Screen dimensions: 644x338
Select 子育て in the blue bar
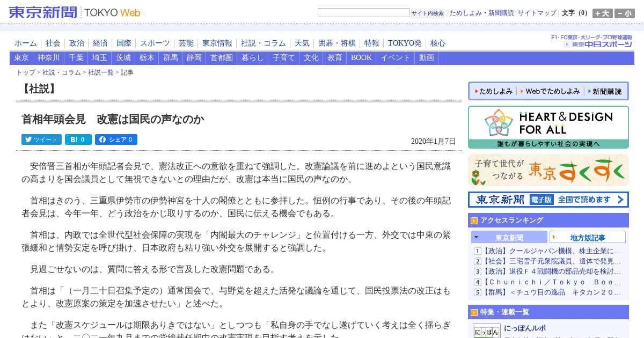point(284,58)
